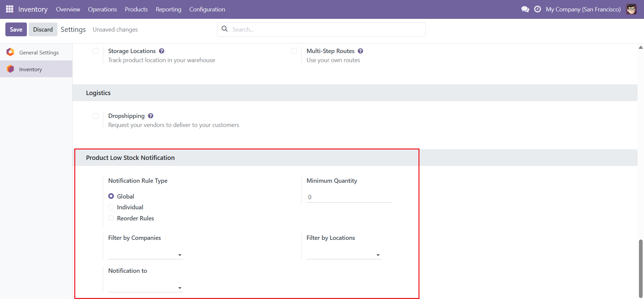Click the Dropshipping help question icon
Screen dimensions: 644x299
(x=151, y=116)
